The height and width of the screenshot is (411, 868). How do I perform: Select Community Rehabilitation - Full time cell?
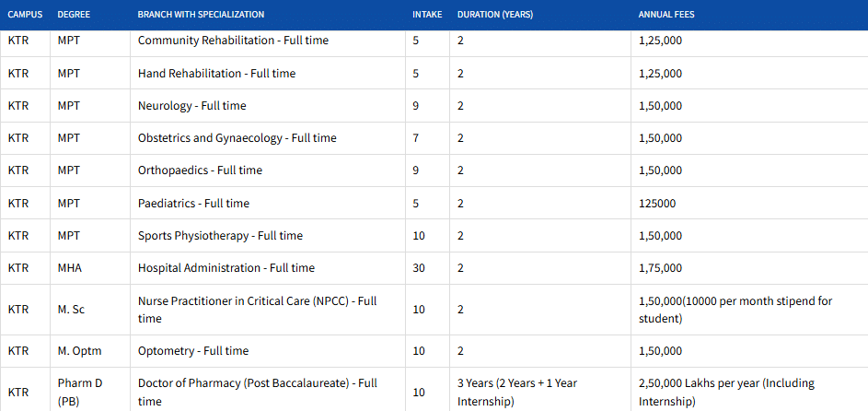coord(233,41)
